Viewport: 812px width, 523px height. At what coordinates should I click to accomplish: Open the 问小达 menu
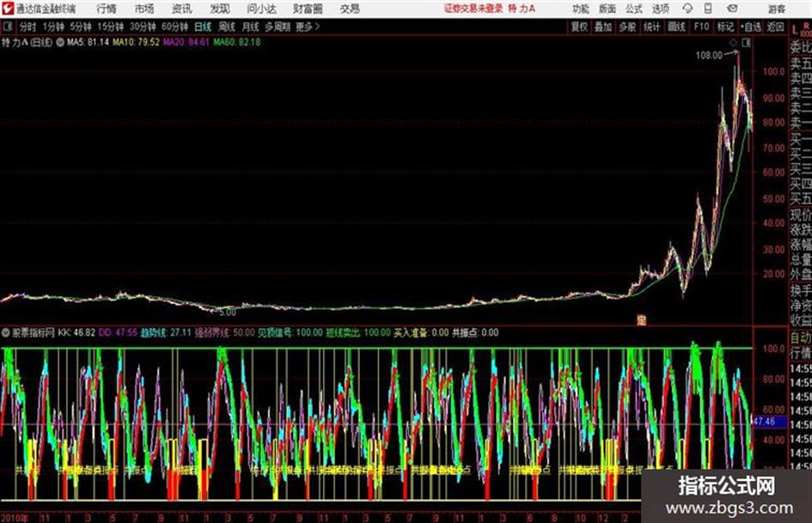[x=261, y=9]
